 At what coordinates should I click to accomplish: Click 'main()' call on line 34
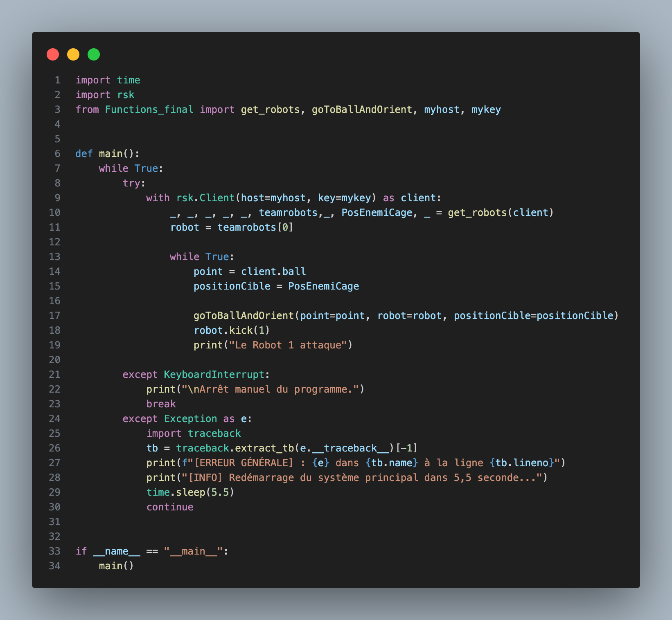117,566
